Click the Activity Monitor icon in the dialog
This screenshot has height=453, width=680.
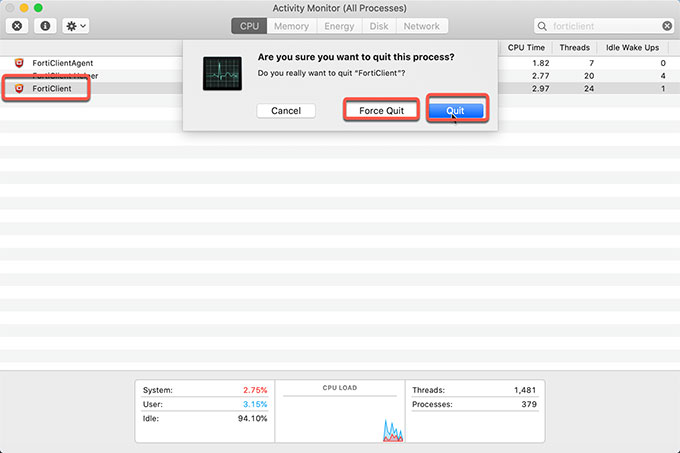[x=221, y=72]
